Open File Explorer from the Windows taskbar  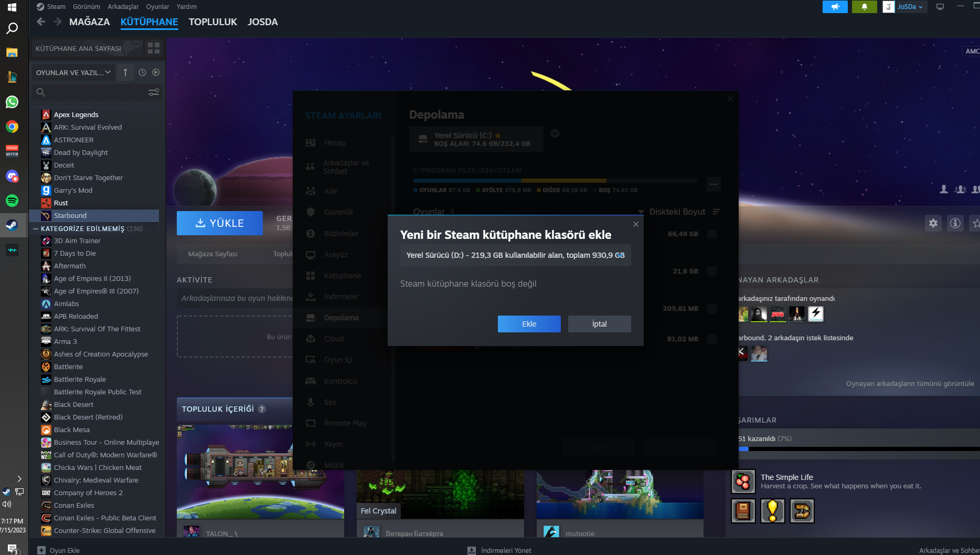coord(12,53)
